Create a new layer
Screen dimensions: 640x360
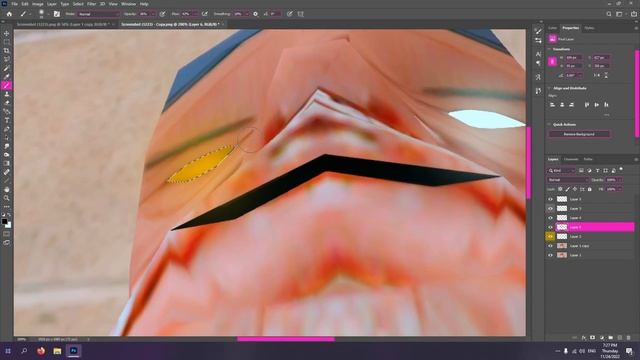[620, 338]
